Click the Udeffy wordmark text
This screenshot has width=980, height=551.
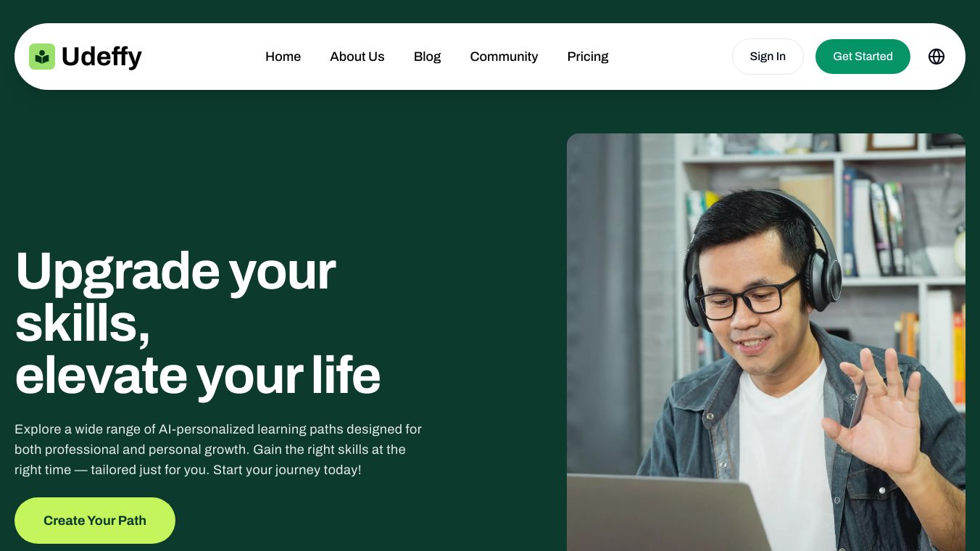pos(101,57)
